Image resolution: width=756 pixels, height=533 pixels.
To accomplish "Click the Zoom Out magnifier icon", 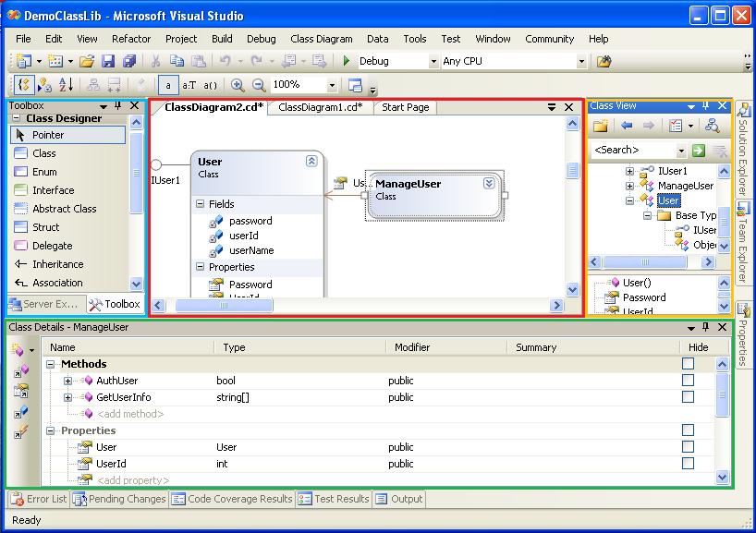I will click(x=259, y=85).
